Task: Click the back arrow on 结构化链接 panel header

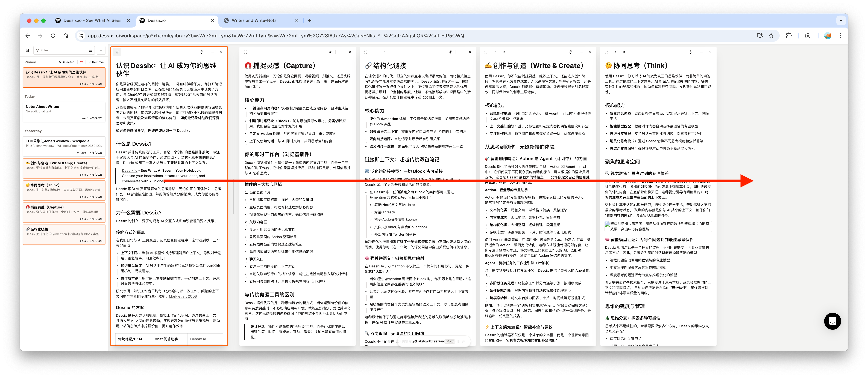Action: (375, 52)
